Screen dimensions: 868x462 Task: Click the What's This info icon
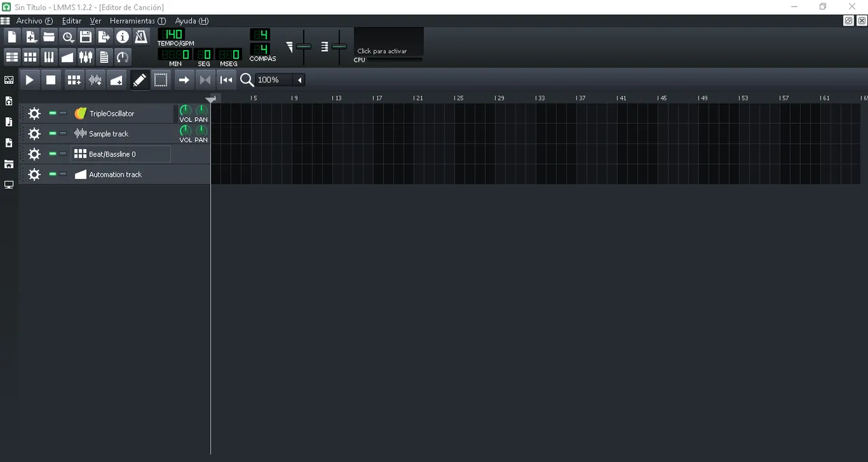[122, 37]
